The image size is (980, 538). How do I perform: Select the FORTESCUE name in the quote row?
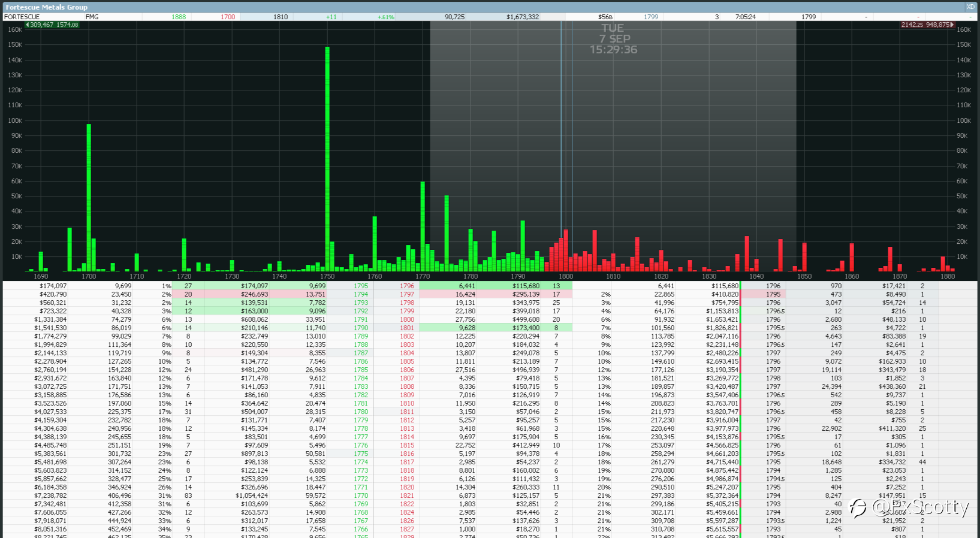pyautogui.click(x=22, y=17)
